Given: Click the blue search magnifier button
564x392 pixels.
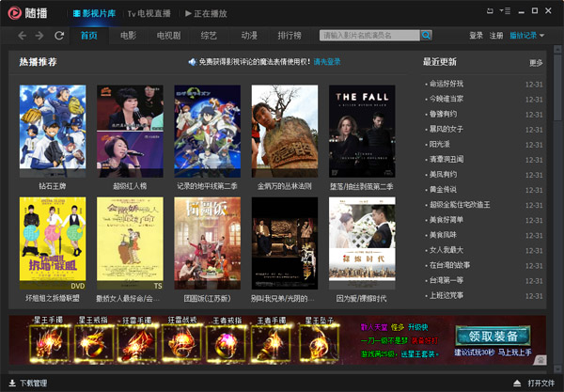Looking at the screenshot, I should 426,35.
